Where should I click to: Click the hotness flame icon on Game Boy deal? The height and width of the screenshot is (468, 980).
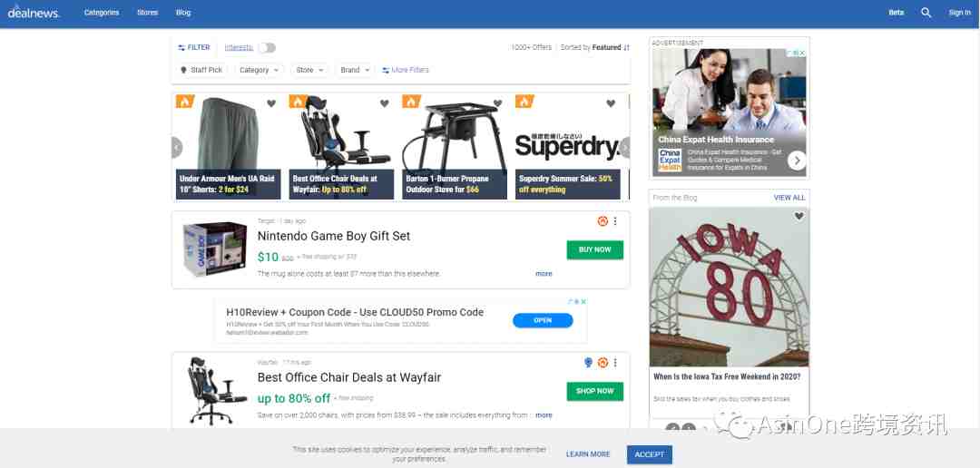[603, 221]
